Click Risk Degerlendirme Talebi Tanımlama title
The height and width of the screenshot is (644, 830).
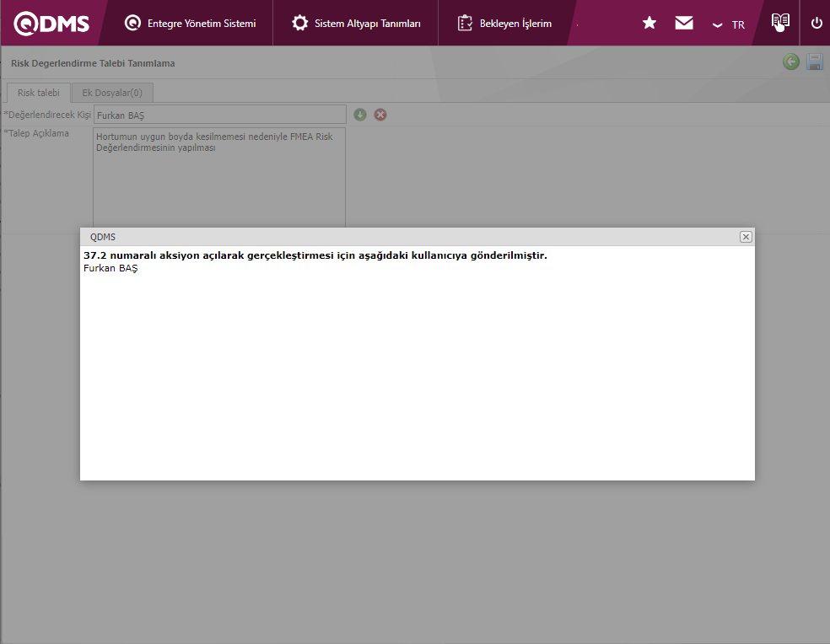(x=93, y=63)
